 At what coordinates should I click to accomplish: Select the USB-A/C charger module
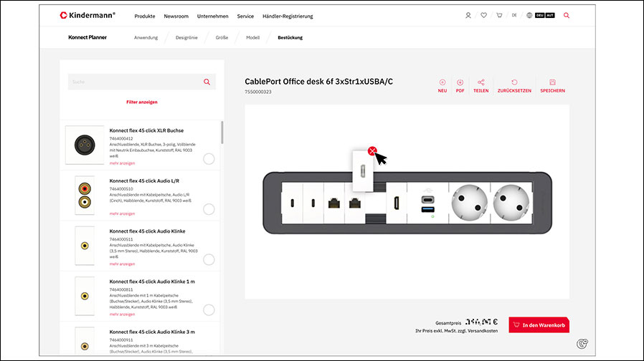(427, 203)
